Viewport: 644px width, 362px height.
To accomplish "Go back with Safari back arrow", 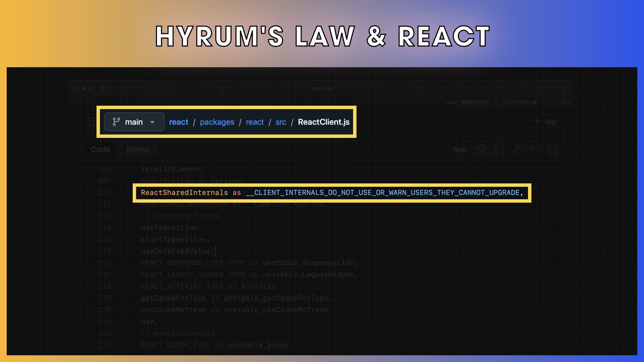I will tap(125, 88).
